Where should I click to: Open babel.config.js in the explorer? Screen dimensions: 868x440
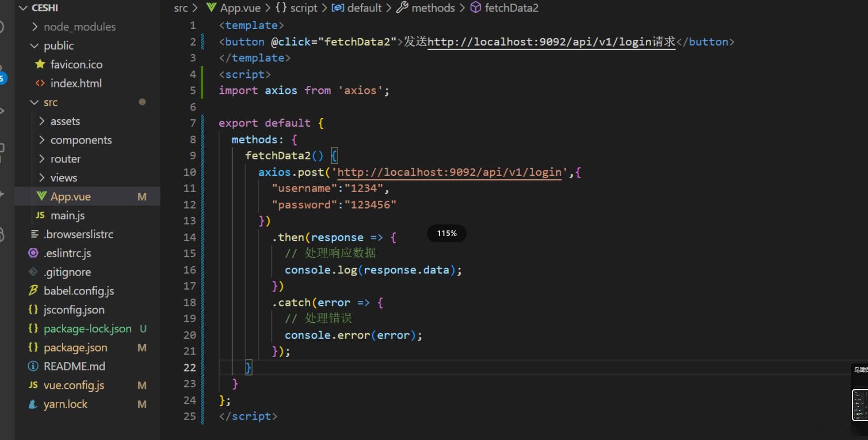[x=79, y=291]
